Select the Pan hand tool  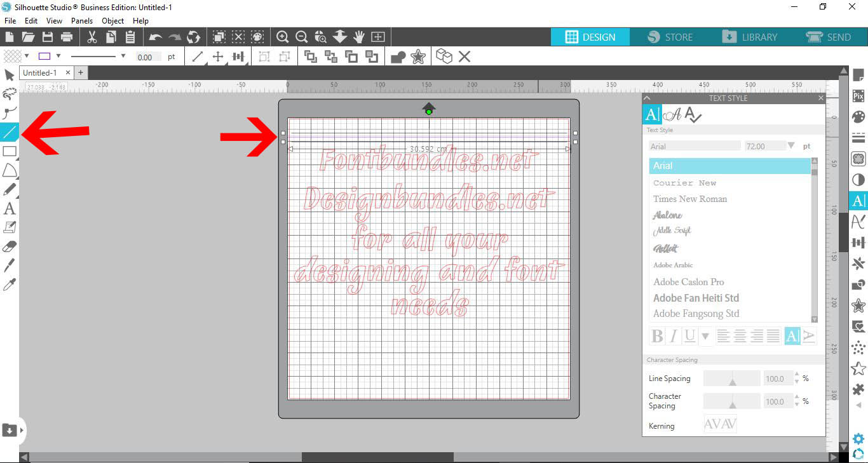tap(359, 37)
